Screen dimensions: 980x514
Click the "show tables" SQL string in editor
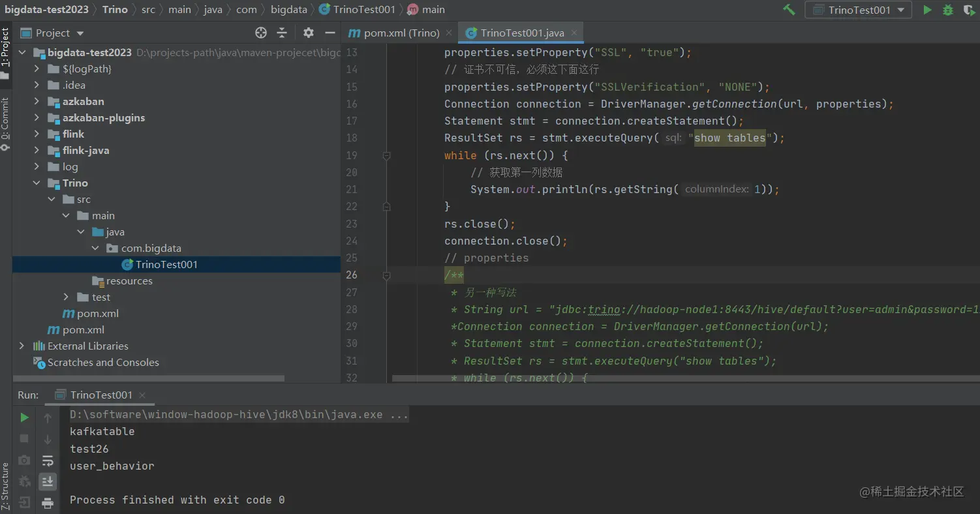(729, 138)
